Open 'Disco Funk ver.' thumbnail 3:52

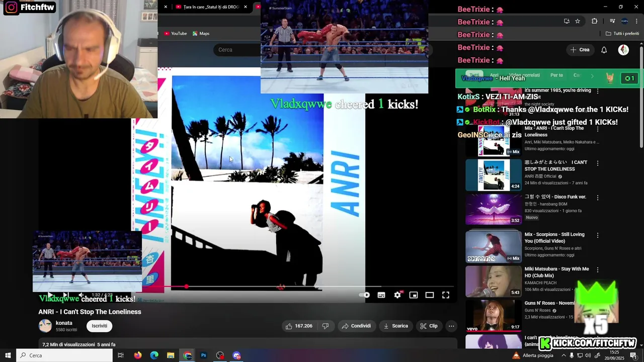[x=494, y=210]
